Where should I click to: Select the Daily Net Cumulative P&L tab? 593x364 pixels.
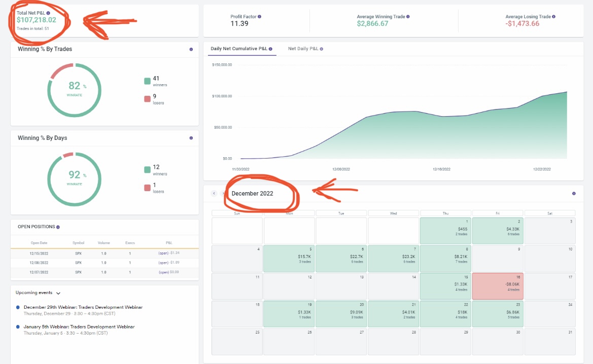coord(241,49)
